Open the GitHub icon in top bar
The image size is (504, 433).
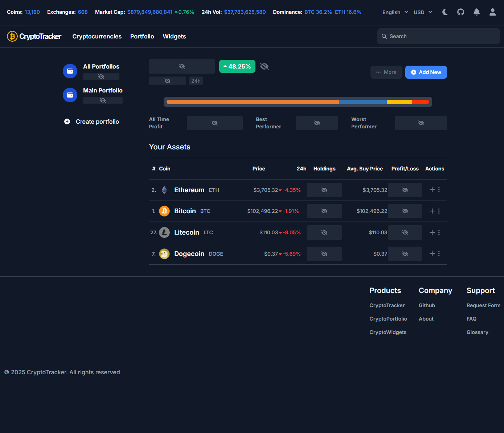(460, 12)
